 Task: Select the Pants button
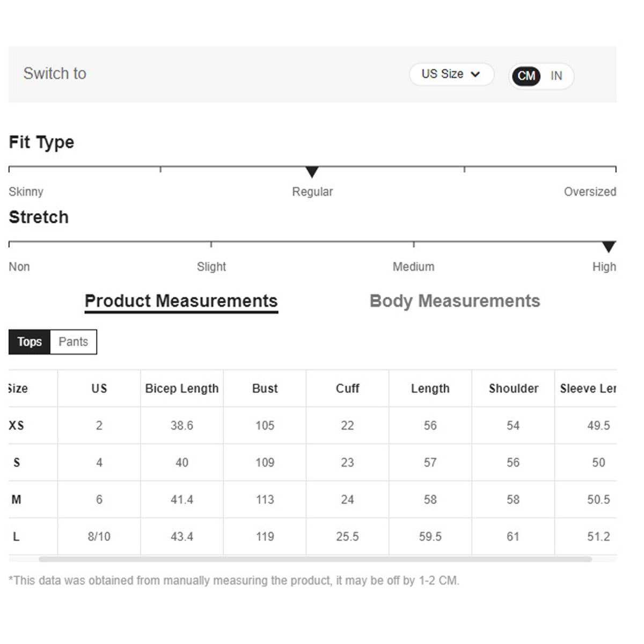point(73,342)
